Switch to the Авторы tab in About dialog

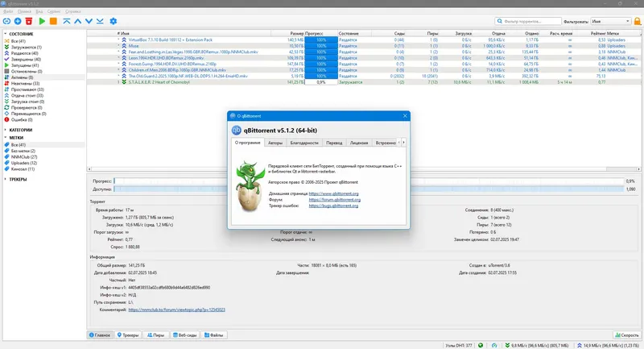point(275,143)
